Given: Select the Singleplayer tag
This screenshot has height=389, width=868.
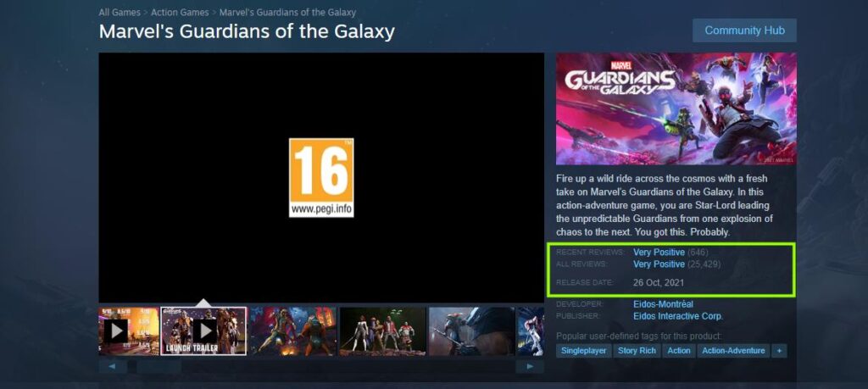Looking at the screenshot, I should (583, 351).
